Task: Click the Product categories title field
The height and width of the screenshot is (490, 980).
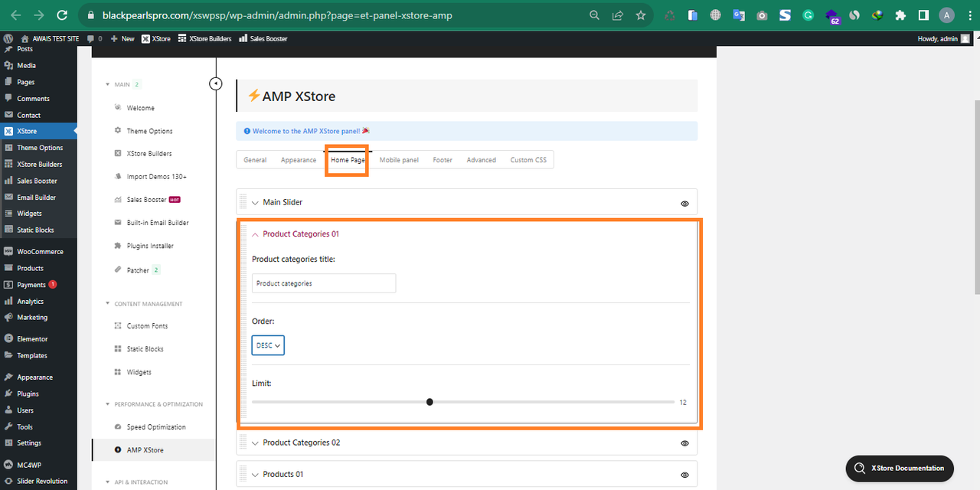Action: pyautogui.click(x=324, y=283)
